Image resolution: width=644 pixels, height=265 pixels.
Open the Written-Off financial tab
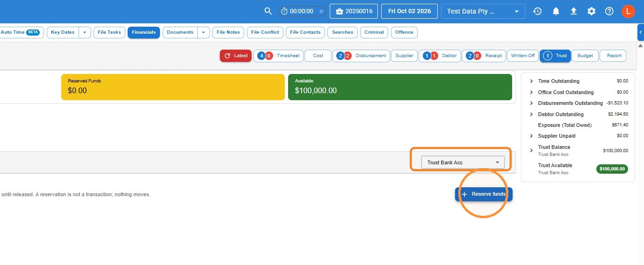pos(522,56)
